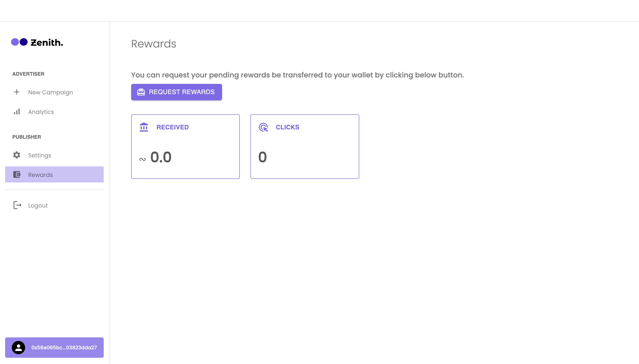Click the Settings gear icon
639x364 pixels.
pyautogui.click(x=16, y=155)
